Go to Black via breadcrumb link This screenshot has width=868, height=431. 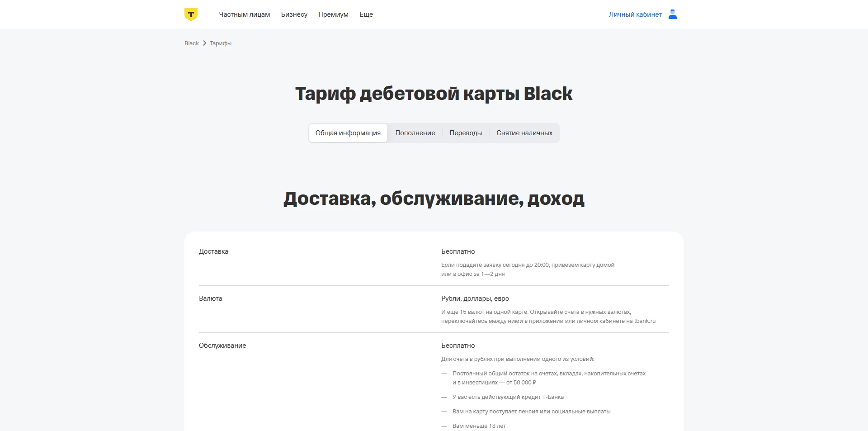(x=191, y=43)
